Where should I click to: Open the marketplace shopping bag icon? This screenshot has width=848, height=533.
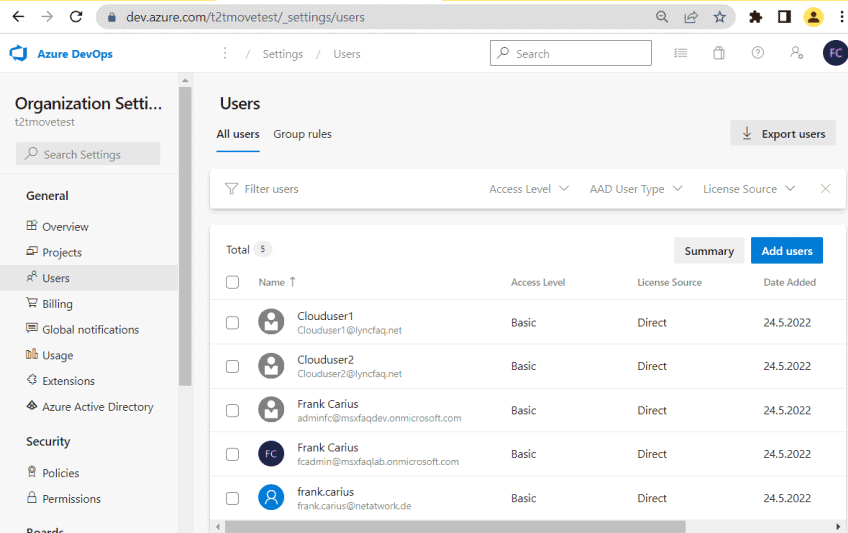tap(719, 53)
